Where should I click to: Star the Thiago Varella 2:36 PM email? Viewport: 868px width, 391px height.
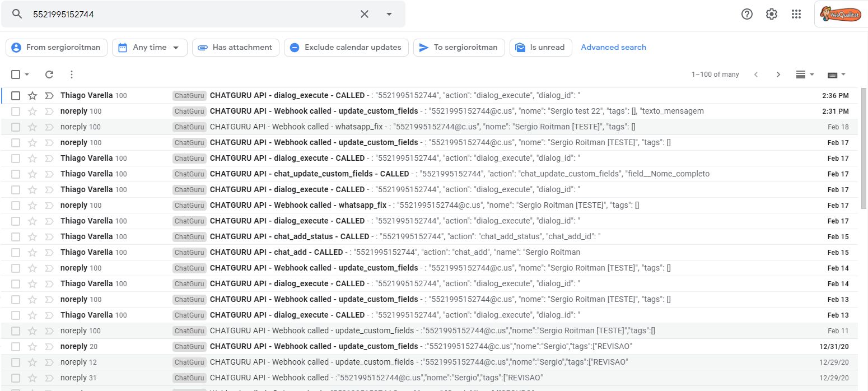(x=32, y=96)
